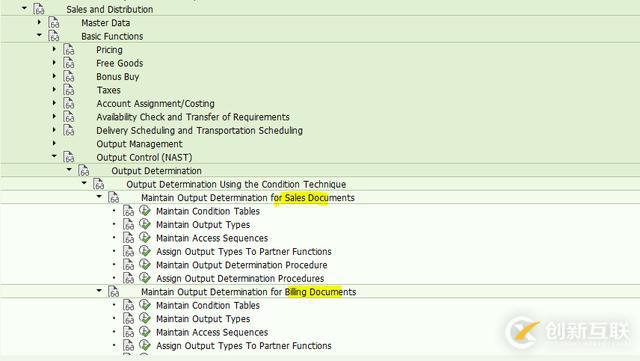Open documentation icon beside Pricing
This screenshot has width=640, height=361.
[x=69, y=49]
